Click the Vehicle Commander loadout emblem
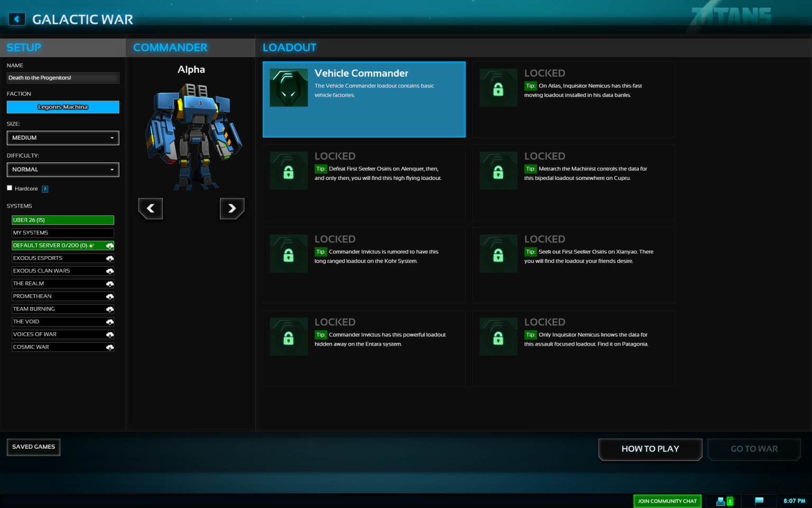Screen dimensions: 812x508 (x=288, y=87)
